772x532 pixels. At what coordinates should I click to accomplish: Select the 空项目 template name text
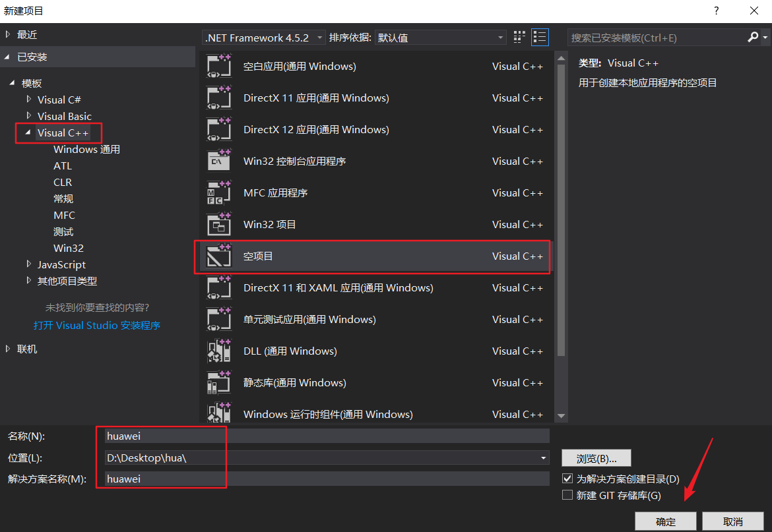[x=258, y=256]
